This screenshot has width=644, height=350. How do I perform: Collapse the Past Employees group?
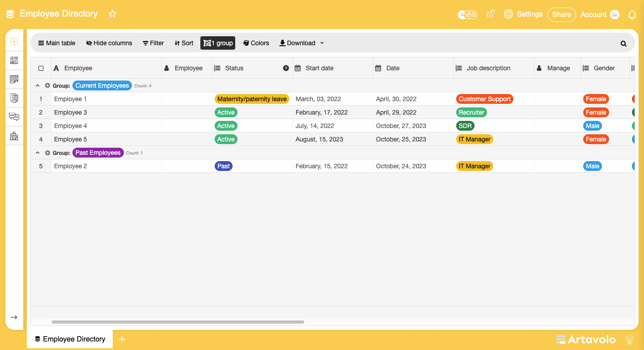click(x=38, y=153)
